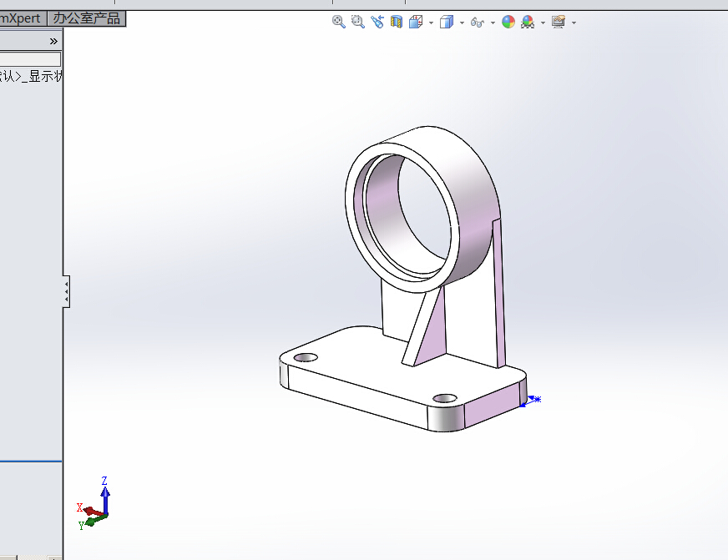The height and width of the screenshot is (560, 728).
Task: Click the Display Style cube icon
Action: (x=446, y=22)
